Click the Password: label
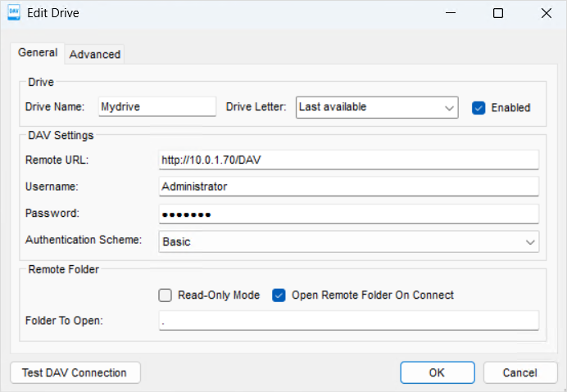Image resolution: width=567 pixels, height=392 pixels. [x=52, y=213]
